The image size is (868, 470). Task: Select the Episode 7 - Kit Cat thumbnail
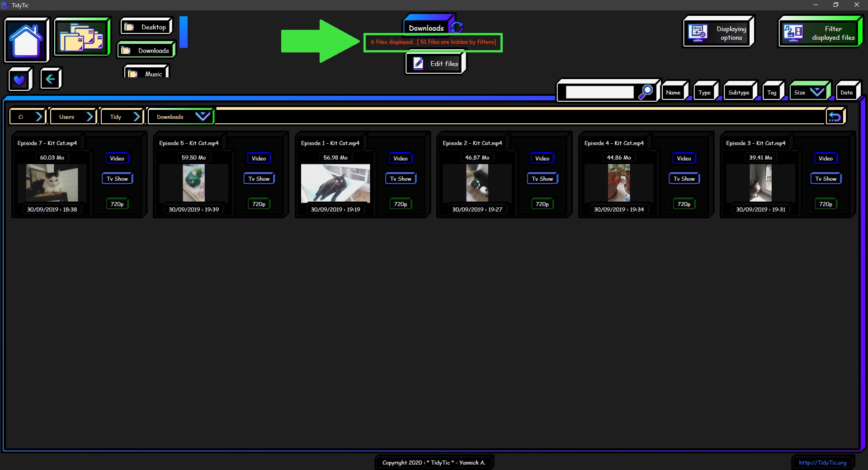coord(52,183)
